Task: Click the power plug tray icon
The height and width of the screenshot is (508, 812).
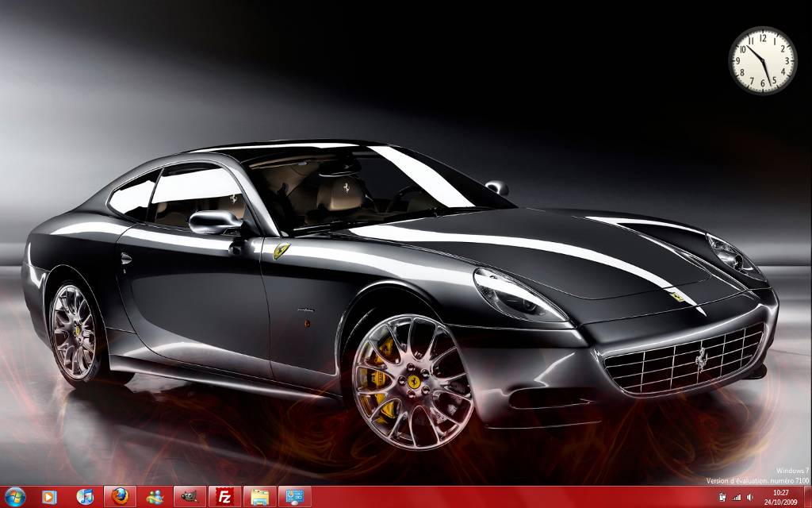Action: 722,498
